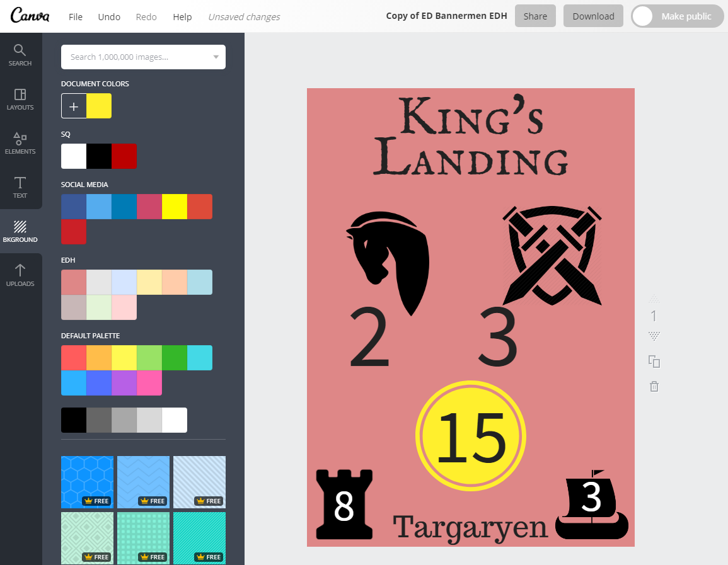Select the large number 2 on canvas
The height and width of the screenshot is (565, 728).
(369, 337)
